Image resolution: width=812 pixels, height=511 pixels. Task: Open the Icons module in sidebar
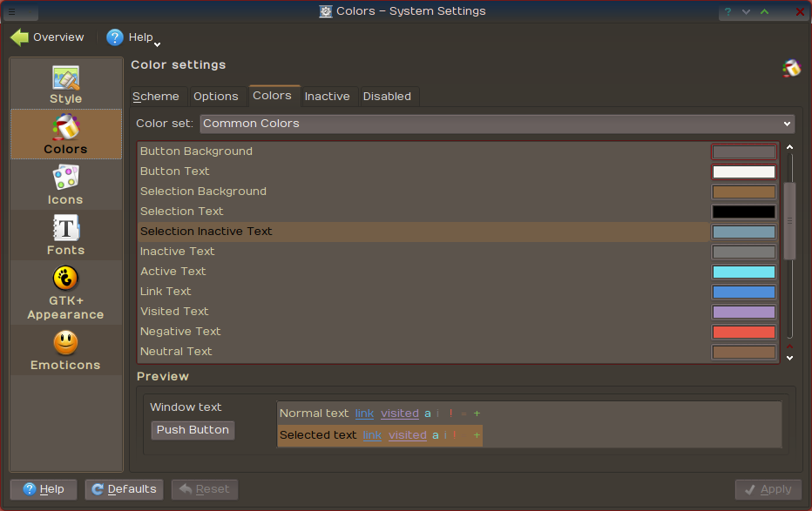(x=65, y=178)
